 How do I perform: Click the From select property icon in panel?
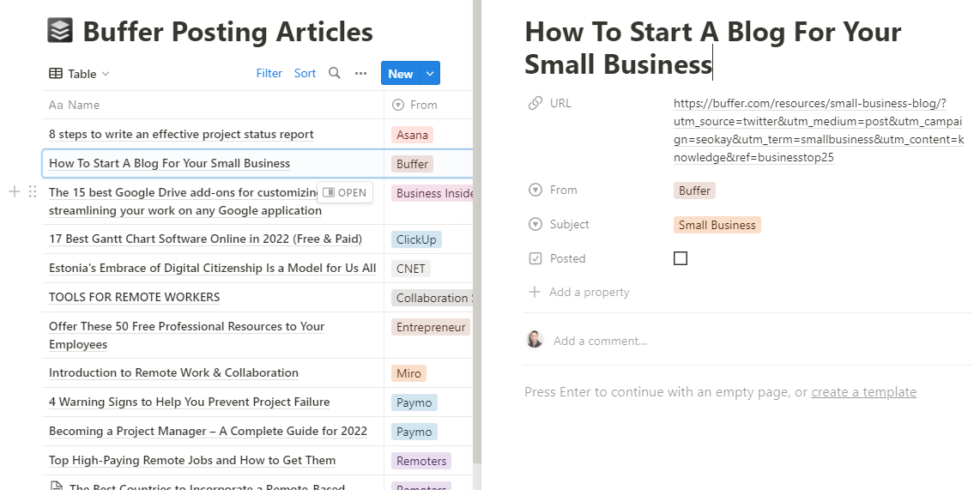click(x=535, y=190)
